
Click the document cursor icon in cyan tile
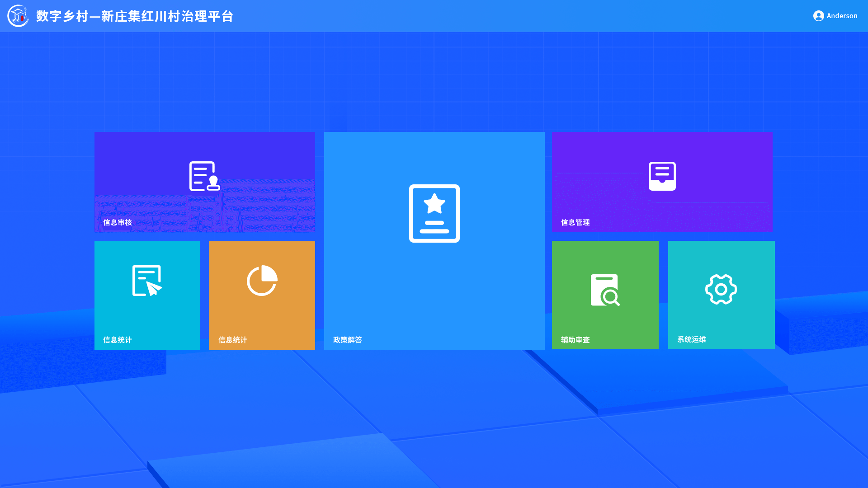[147, 281]
